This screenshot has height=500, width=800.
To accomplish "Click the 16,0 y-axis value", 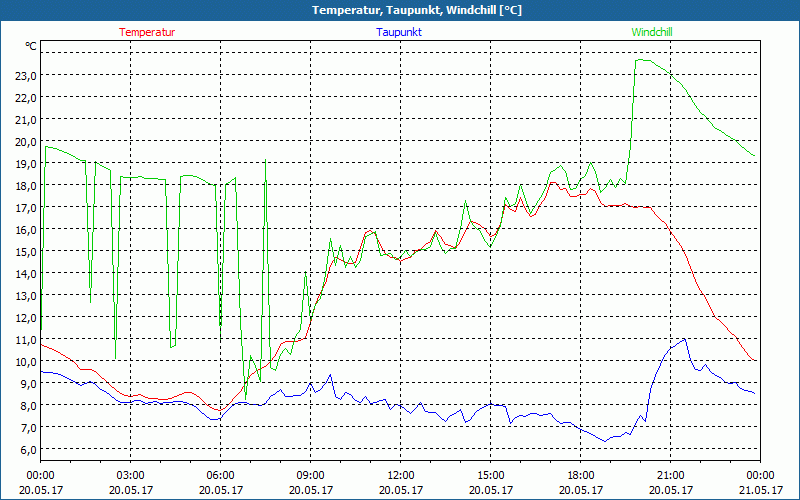I will 26,230.
